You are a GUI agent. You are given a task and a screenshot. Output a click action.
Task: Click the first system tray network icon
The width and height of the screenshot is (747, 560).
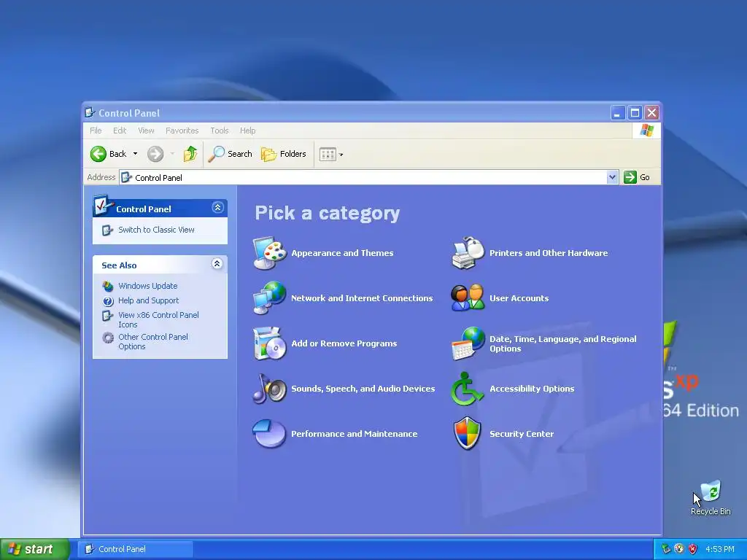click(x=666, y=549)
